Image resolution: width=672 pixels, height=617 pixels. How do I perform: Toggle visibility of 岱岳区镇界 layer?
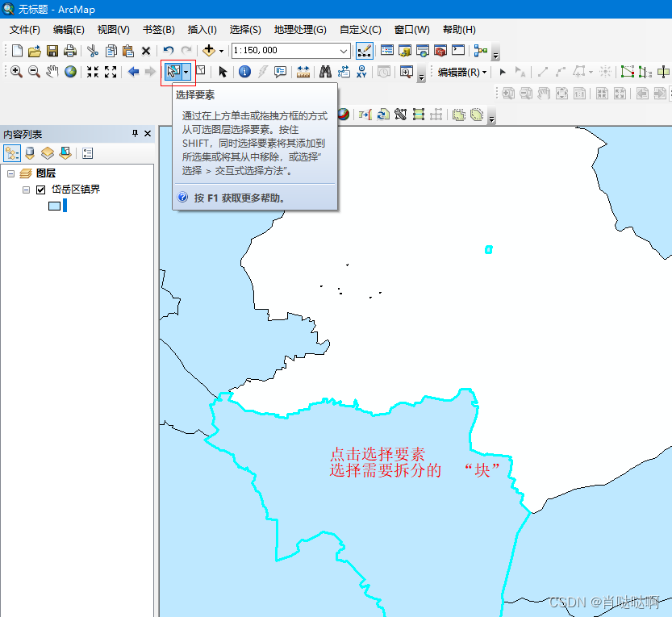pos(40,190)
